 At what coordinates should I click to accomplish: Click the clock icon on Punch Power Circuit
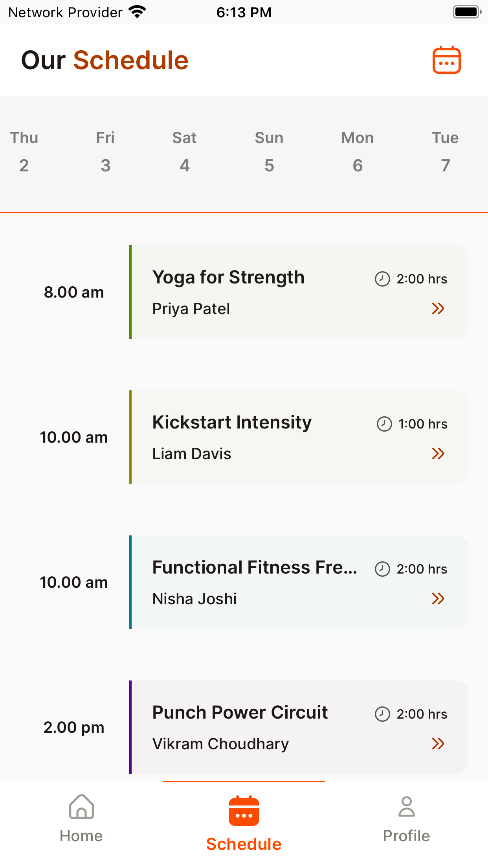click(x=382, y=714)
